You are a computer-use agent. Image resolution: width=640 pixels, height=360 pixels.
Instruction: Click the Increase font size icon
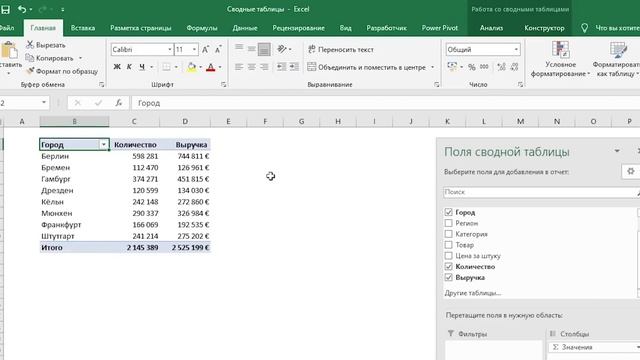pyautogui.click(x=205, y=49)
